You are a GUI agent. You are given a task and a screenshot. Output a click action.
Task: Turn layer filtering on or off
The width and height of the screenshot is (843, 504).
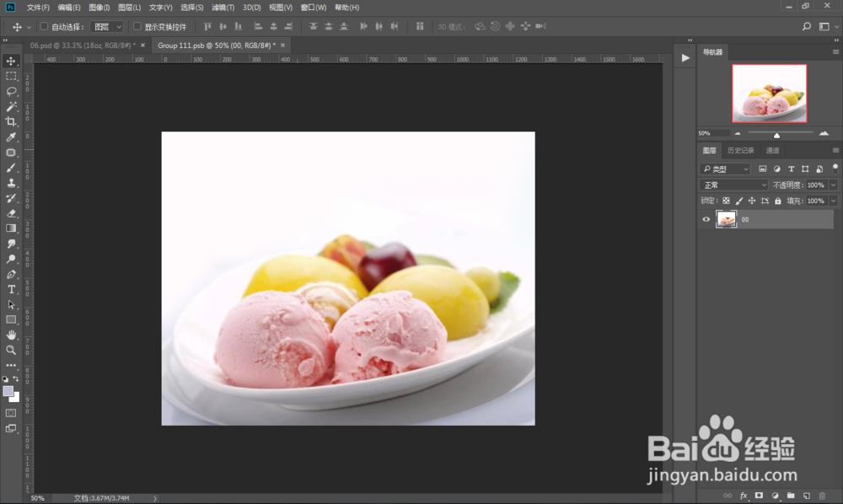click(835, 169)
